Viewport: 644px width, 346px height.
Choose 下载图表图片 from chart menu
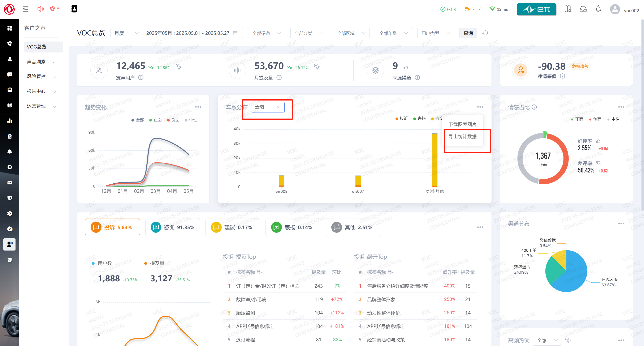[462, 124]
